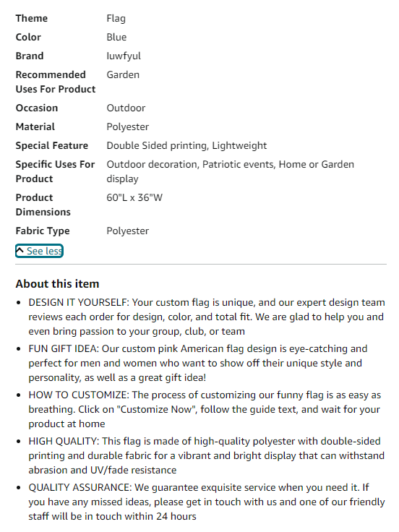
Task: Select the Garden recommended use value
Action: pos(123,74)
